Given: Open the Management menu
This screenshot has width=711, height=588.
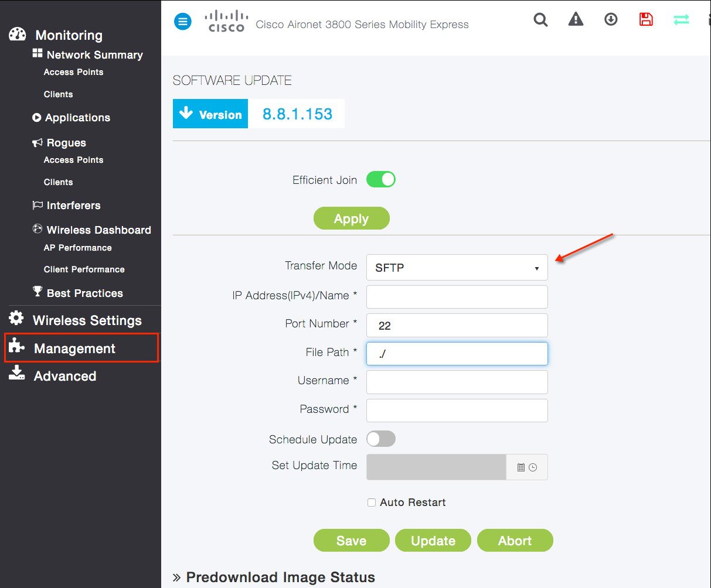Looking at the screenshot, I should (74, 348).
